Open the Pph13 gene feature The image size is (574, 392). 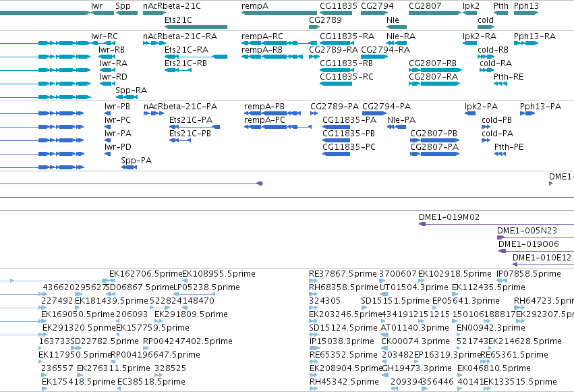[x=526, y=13]
